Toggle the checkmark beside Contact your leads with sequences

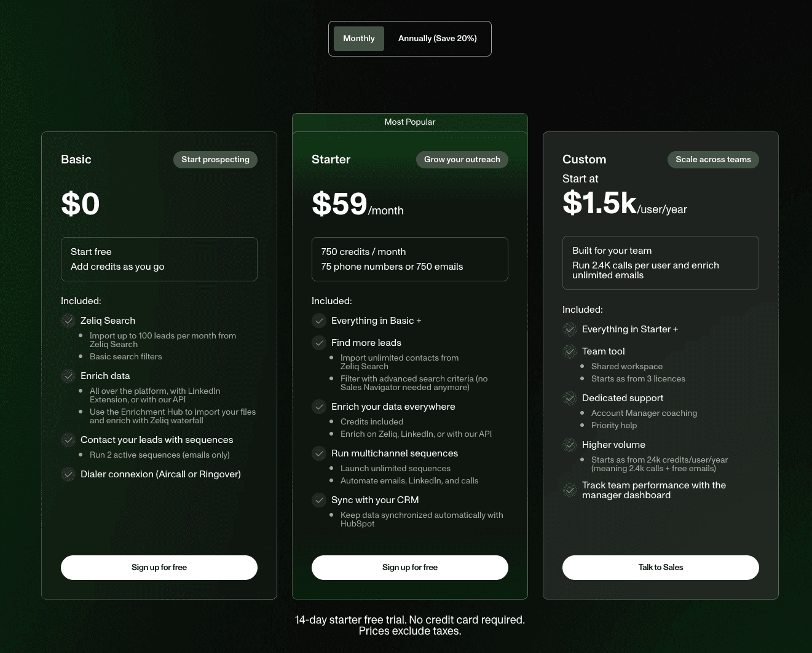68,440
